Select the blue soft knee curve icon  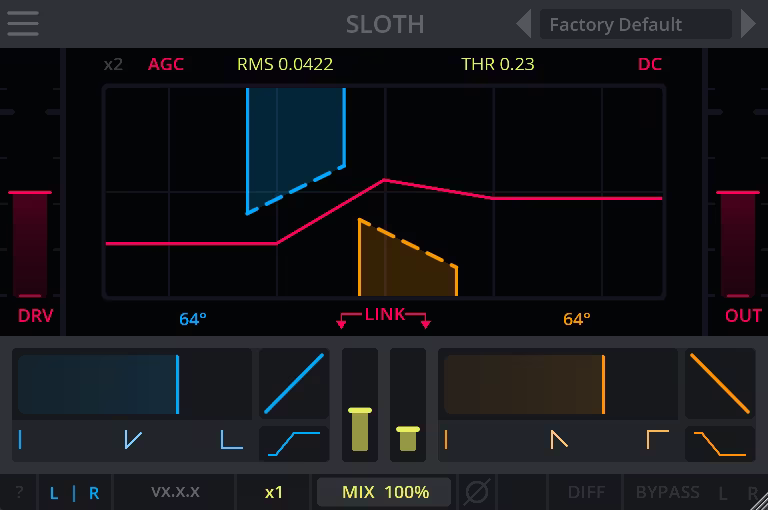pyautogui.click(x=294, y=442)
